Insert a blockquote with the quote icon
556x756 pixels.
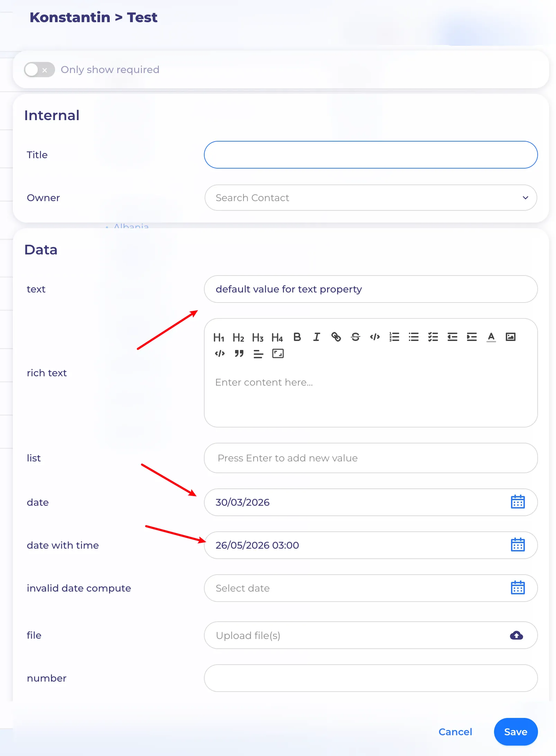pyautogui.click(x=239, y=354)
